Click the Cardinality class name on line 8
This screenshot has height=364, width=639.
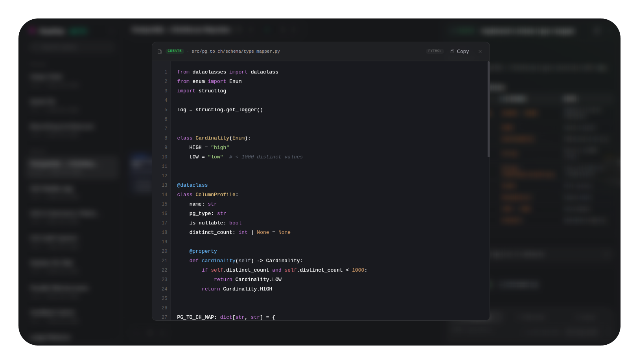[x=212, y=138]
